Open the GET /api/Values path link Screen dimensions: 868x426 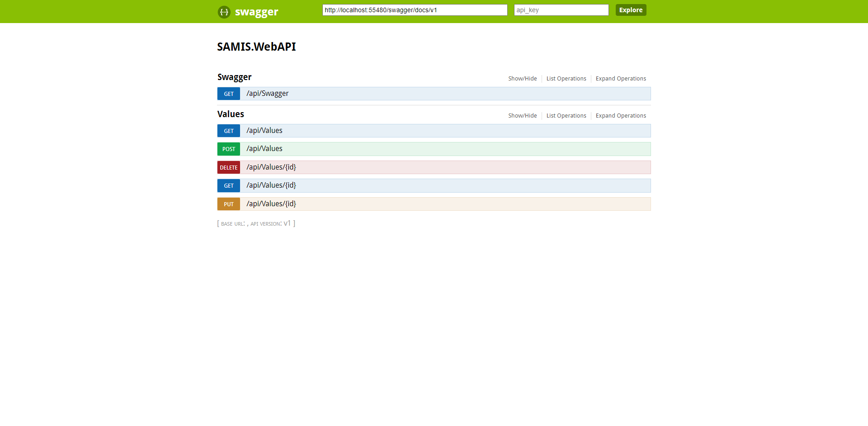pyautogui.click(x=264, y=131)
